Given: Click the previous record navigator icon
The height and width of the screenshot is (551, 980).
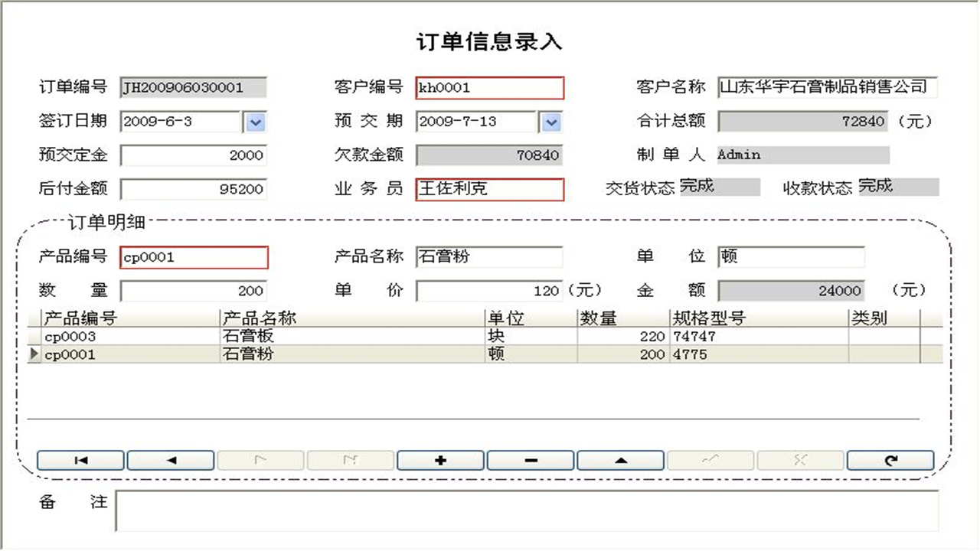Looking at the screenshot, I should pos(171,460).
